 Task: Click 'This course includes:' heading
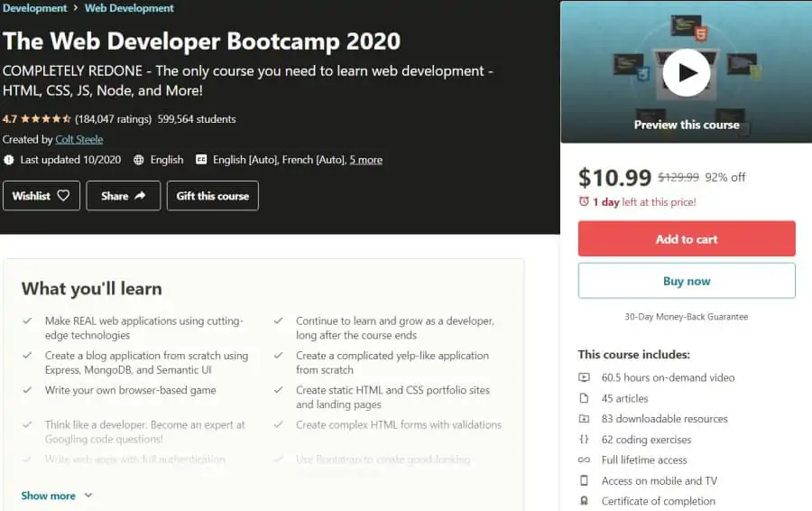(x=634, y=355)
